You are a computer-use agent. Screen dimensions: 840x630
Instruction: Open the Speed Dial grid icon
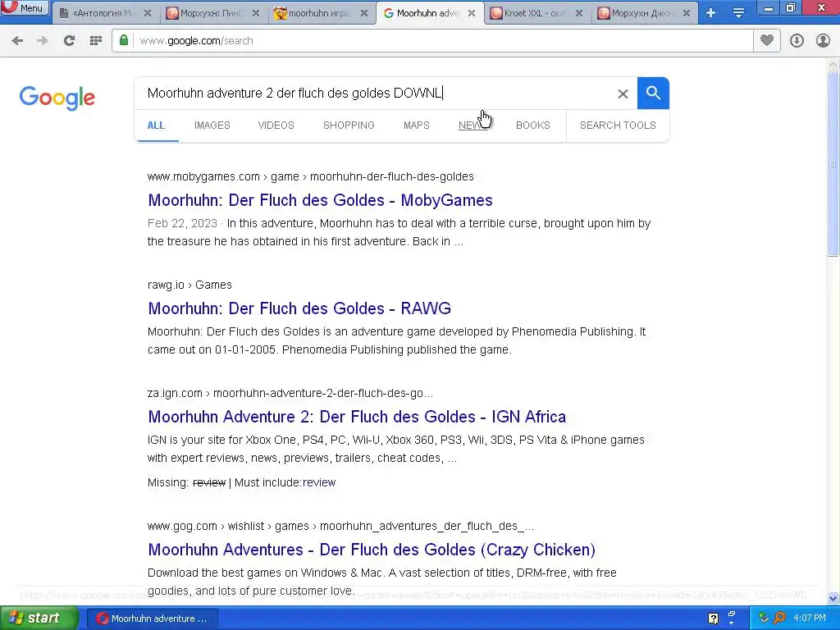[x=96, y=41]
